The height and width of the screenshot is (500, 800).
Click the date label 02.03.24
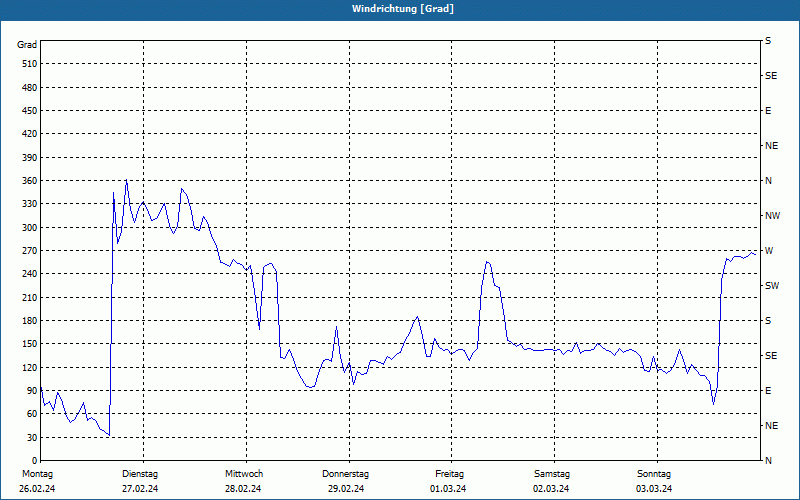pyautogui.click(x=551, y=489)
